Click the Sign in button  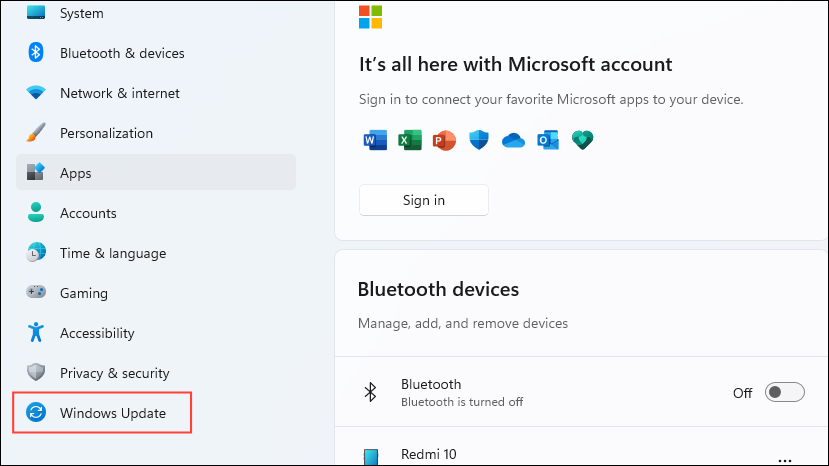tap(423, 200)
